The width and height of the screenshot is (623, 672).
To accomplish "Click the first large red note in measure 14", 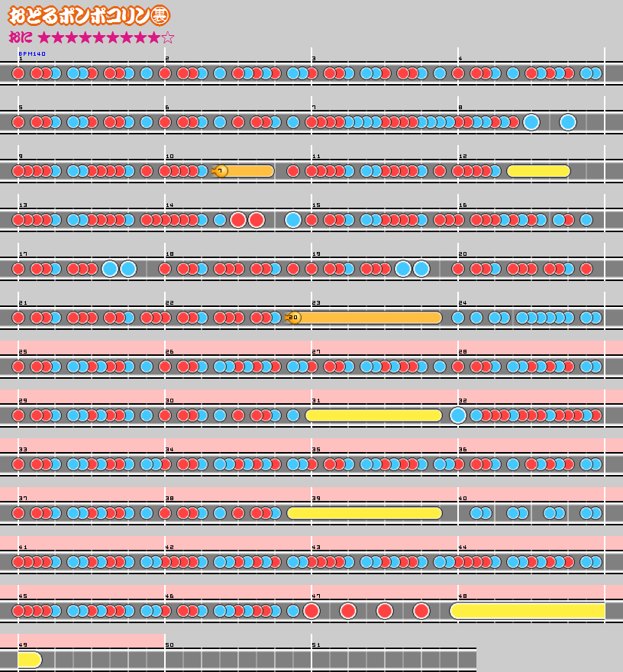I will [x=238, y=220].
